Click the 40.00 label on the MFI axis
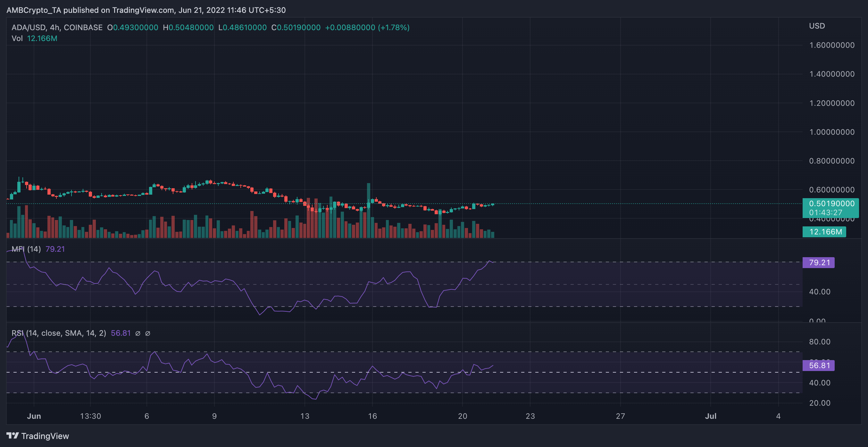868x447 pixels. [820, 292]
